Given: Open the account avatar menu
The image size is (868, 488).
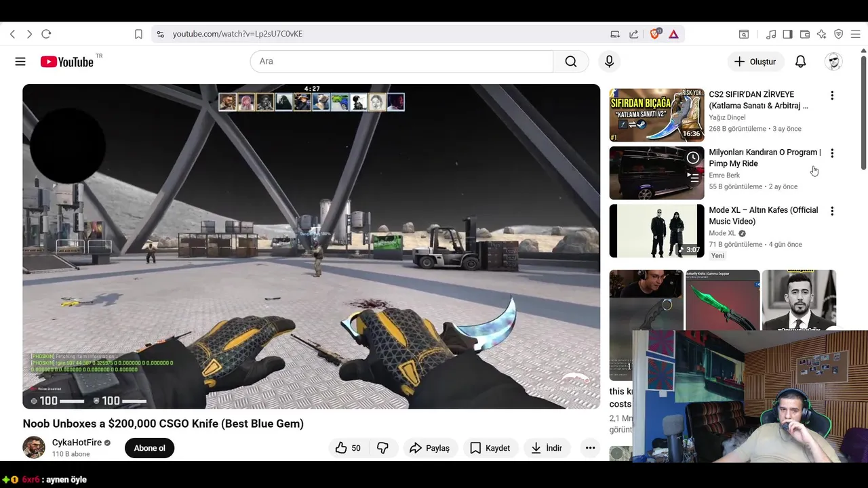Looking at the screenshot, I should (x=833, y=62).
